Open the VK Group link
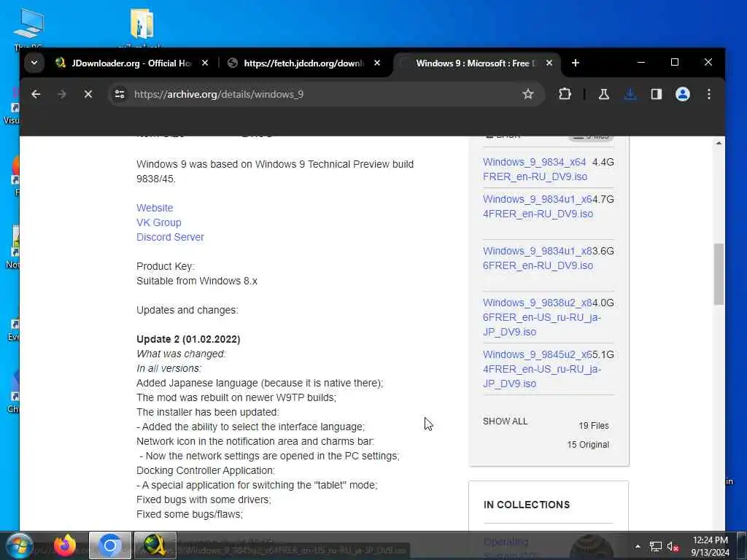 [158, 222]
